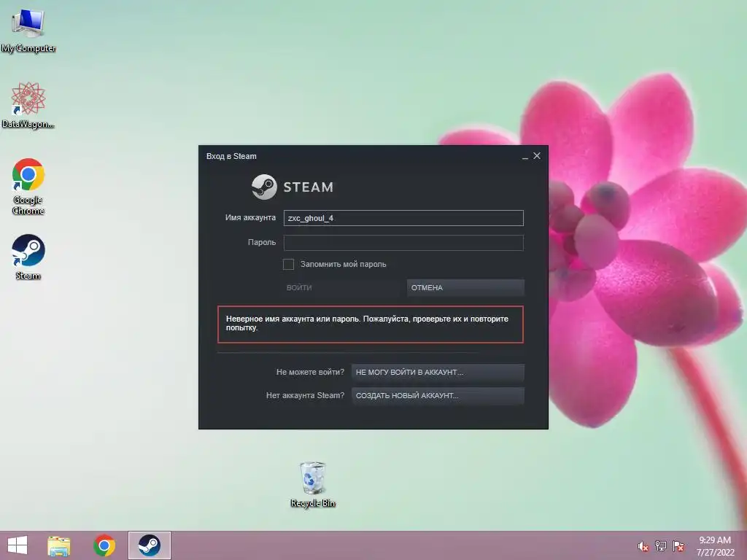The width and height of the screenshot is (747, 560).
Task: Click the 'Вход в Steam' title text
Action: click(x=231, y=156)
